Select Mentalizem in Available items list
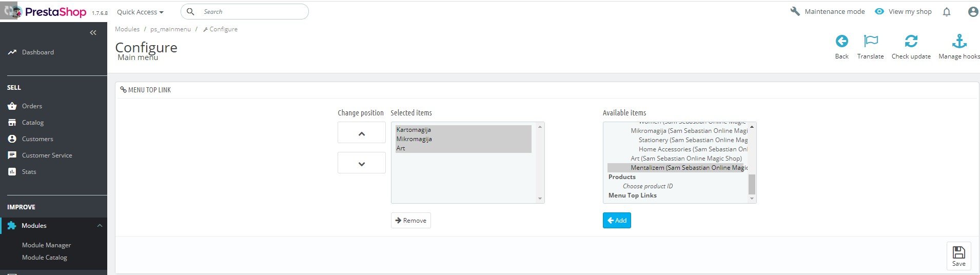The width and height of the screenshot is (980, 275). pyautogui.click(x=677, y=168)
